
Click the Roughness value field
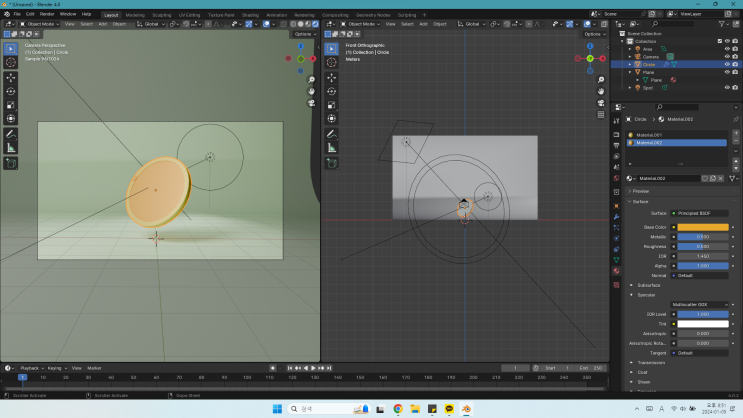click(x=701, y=246)
